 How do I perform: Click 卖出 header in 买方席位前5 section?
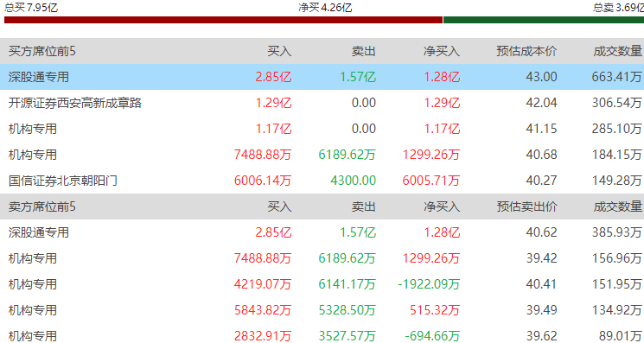364,51
